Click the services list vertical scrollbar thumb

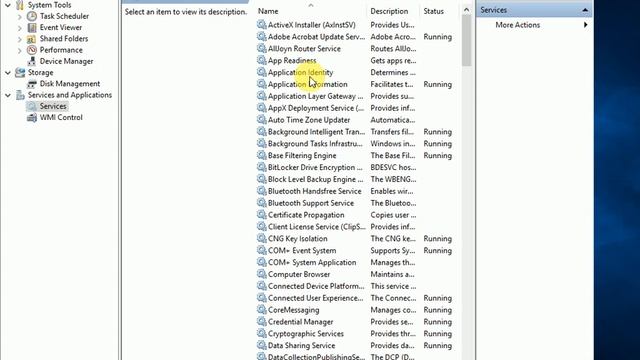point(467,40)
